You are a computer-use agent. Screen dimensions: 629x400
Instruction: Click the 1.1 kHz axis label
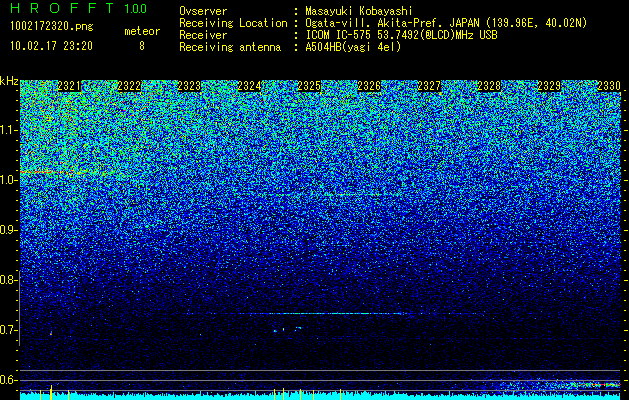pos(7,130)
